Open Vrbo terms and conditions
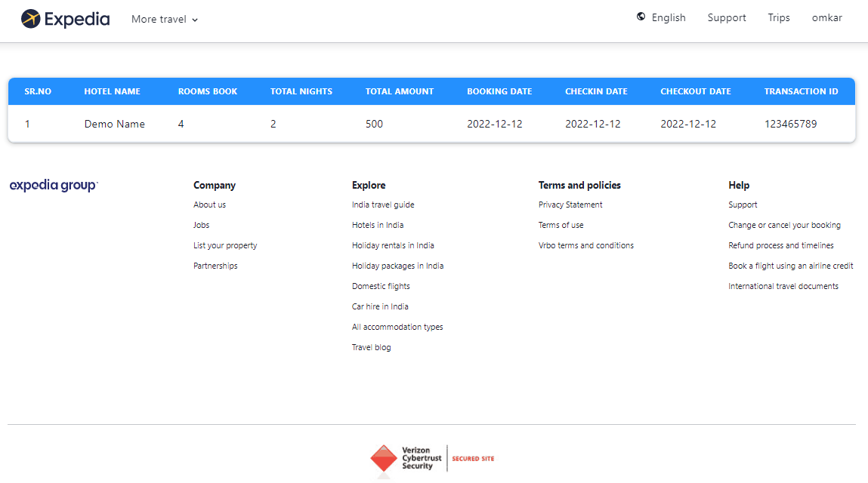868x483 pixels. point(585,245)
